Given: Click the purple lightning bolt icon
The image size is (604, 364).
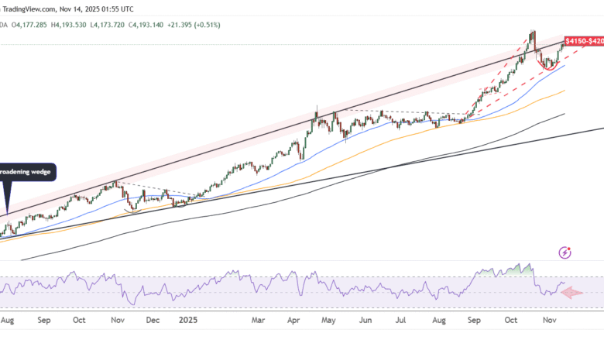Looking at the screenshot, I should click(x=565, y=252).
